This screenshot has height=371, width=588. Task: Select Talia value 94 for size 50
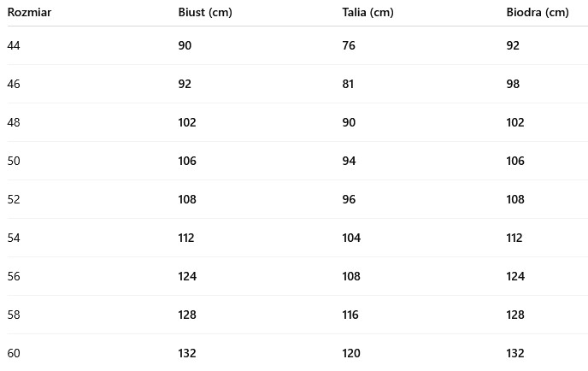[x=349, y=161]
